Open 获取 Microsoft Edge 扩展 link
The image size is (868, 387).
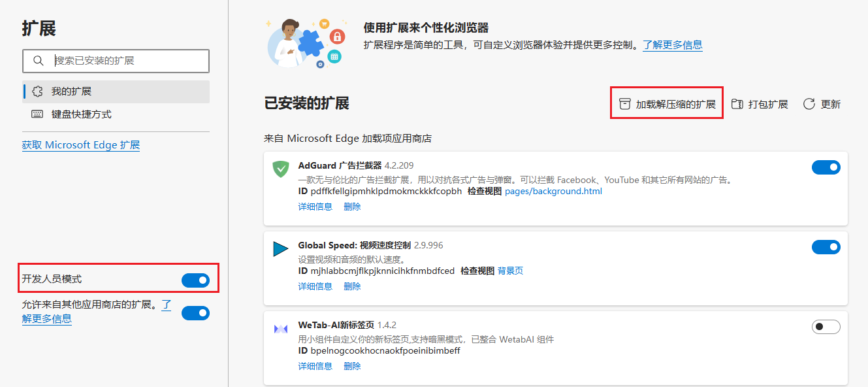(81, 145)
